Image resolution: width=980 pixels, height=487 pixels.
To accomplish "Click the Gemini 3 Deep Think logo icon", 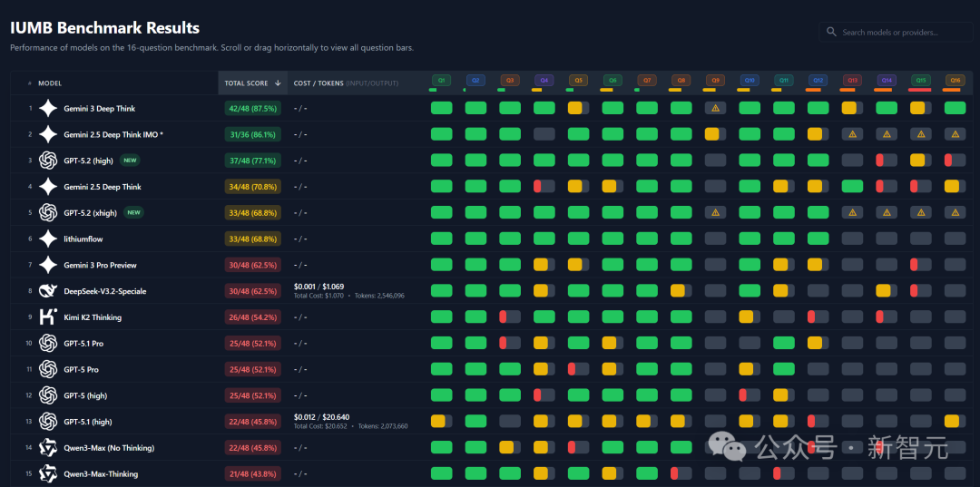I will (48, 109).
